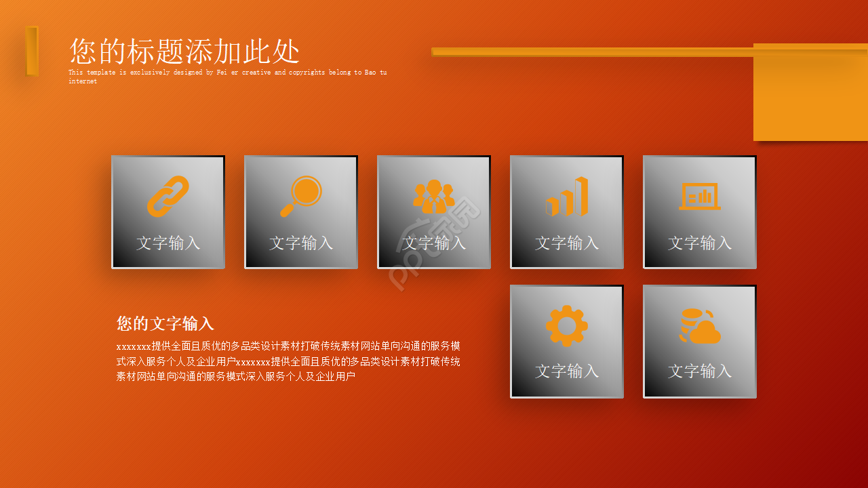
Task: Click the body paragraph starting with xxxxxxx
Action: (x=288, y=361)
